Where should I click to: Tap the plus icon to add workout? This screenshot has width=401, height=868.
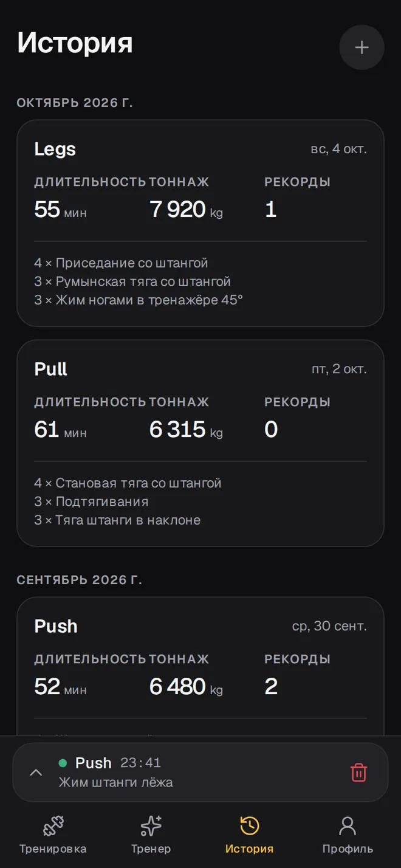click(x=362, y=47)
